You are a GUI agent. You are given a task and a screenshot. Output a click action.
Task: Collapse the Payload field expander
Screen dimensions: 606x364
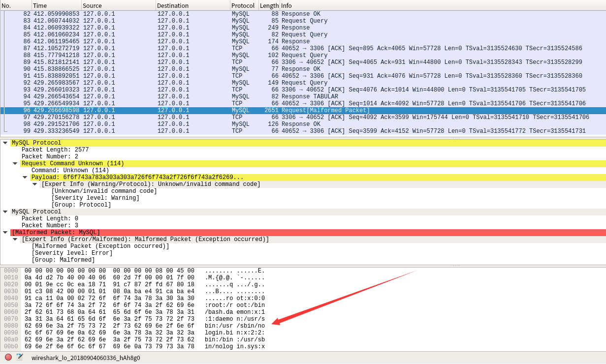coord(25,177)
